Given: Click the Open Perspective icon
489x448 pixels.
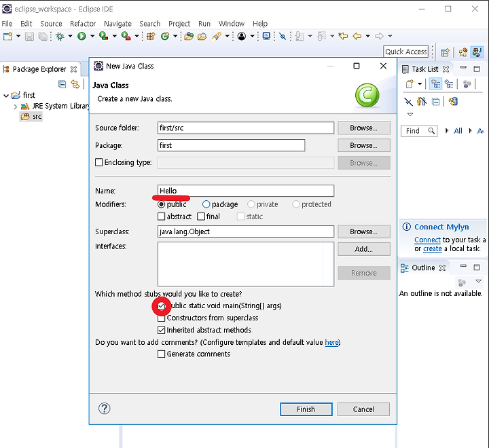Looking at the screenshot, I should (445, 52).
